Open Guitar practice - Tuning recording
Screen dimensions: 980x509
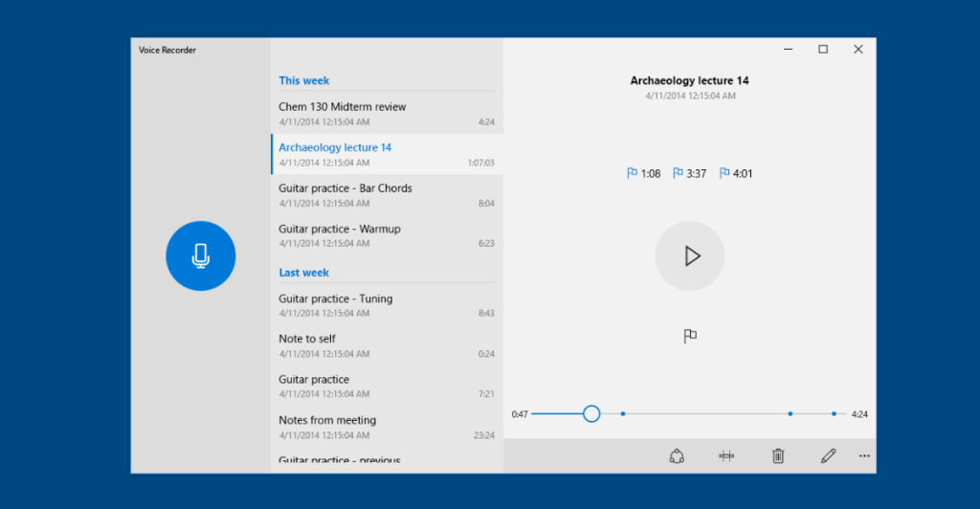387,305
